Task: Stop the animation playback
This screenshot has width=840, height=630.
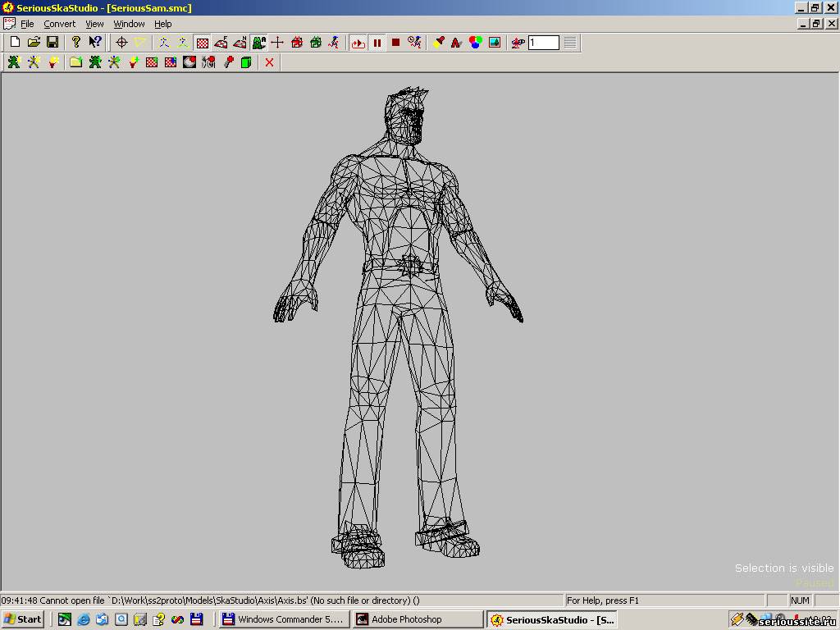Action: 396,43
